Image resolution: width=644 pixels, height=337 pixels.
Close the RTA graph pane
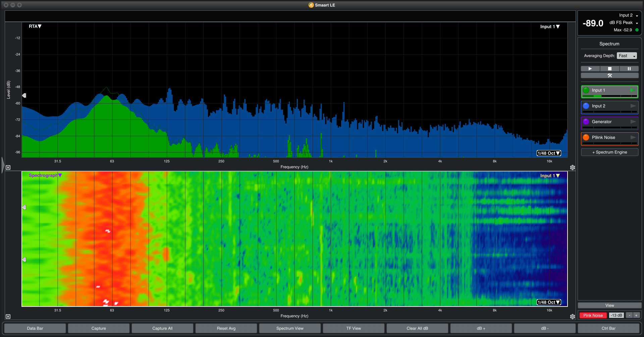point(8,167)
